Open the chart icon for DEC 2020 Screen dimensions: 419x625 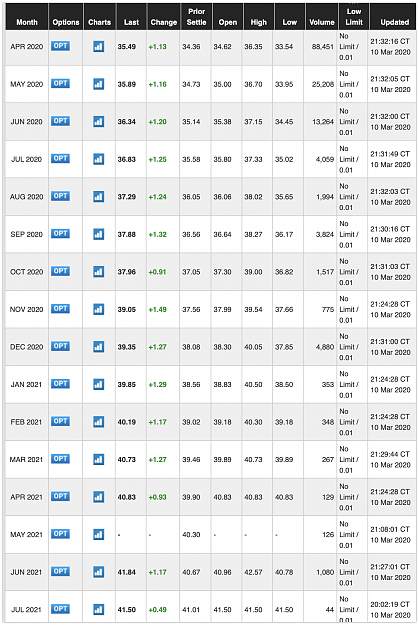pyautogui.click(x=98, y=347)
